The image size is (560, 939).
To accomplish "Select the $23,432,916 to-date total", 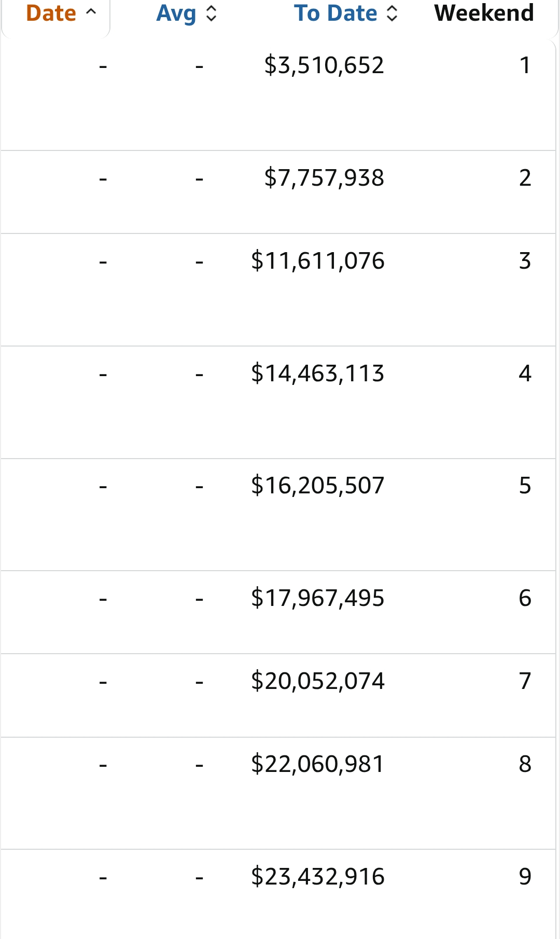I will pyautogui.click(x=317, y=877).
